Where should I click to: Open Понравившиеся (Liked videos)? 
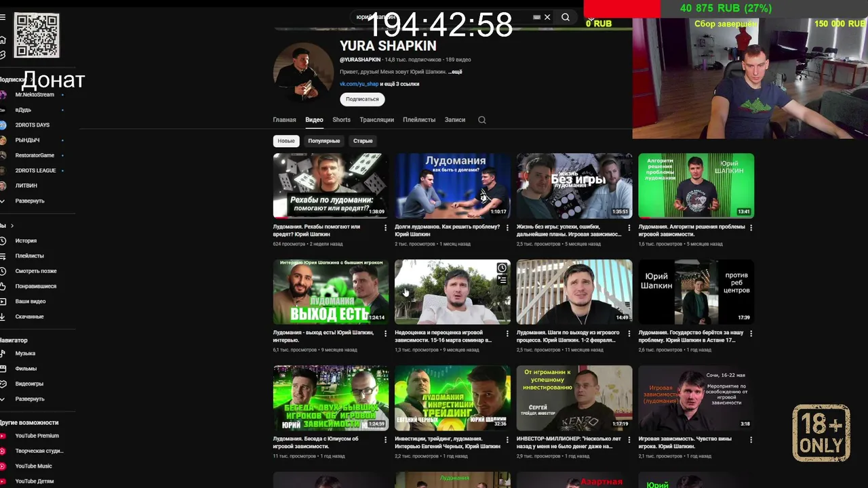coord(35,286)
